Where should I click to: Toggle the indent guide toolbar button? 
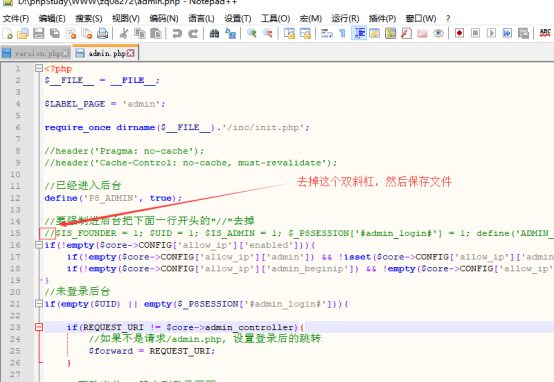pyautogui.click(x=359, y=34)
